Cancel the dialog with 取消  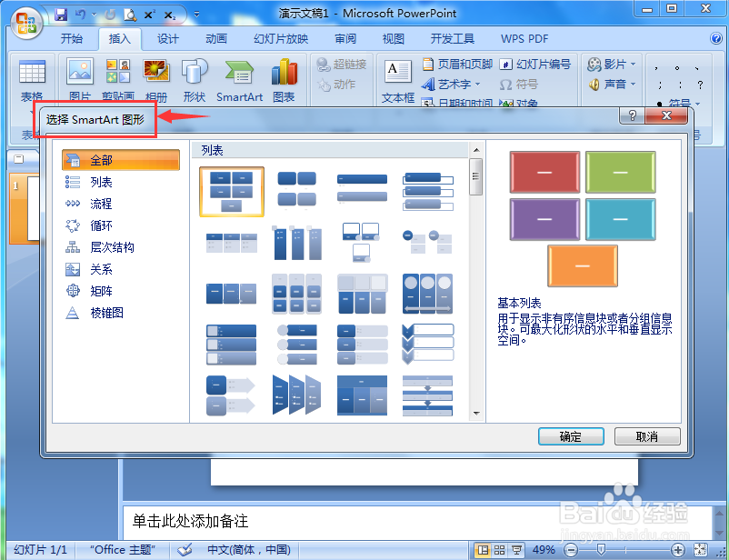(x=646, y=436)
